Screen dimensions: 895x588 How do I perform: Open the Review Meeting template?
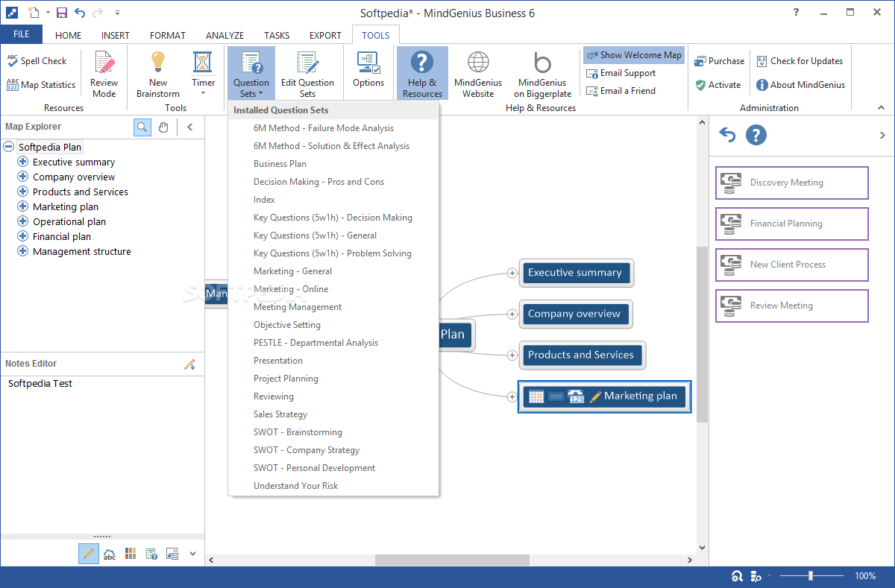pyautogui.click(x=792, y=306)
